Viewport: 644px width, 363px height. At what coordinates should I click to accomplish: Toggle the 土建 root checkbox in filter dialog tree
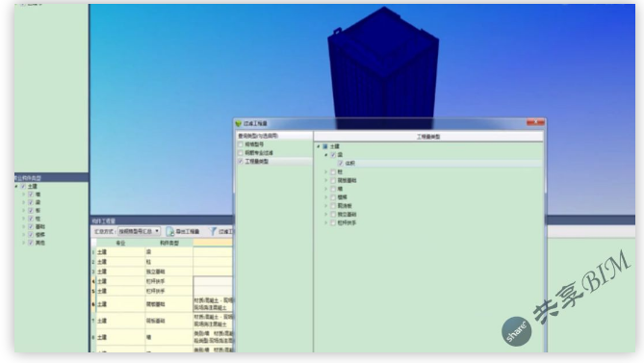[325, 146]
